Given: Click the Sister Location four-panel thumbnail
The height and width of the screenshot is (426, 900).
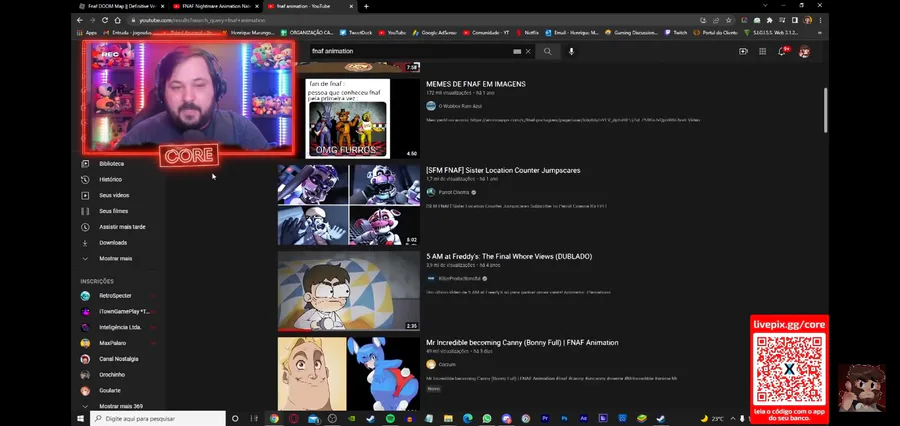Looking at the screenshot, I should (348, 204).
